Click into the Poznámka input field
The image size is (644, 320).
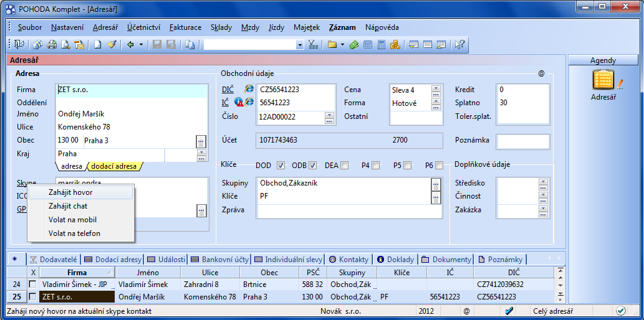point(523,141)
